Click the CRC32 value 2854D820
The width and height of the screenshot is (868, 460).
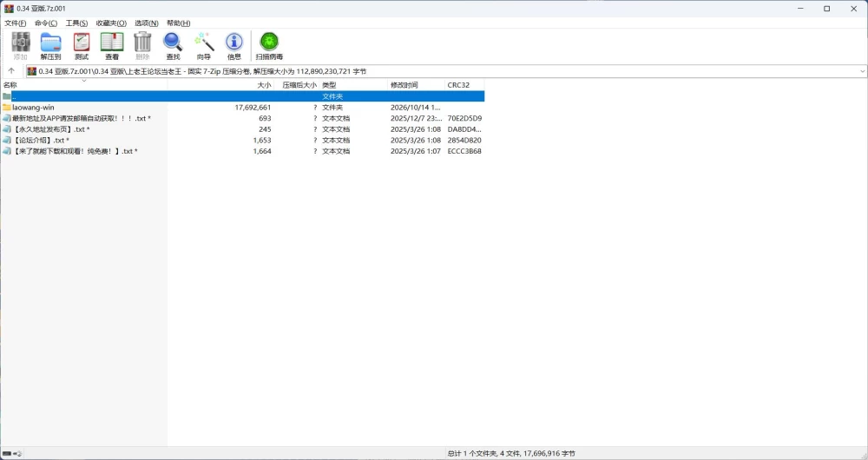click(x=464, y=140)
